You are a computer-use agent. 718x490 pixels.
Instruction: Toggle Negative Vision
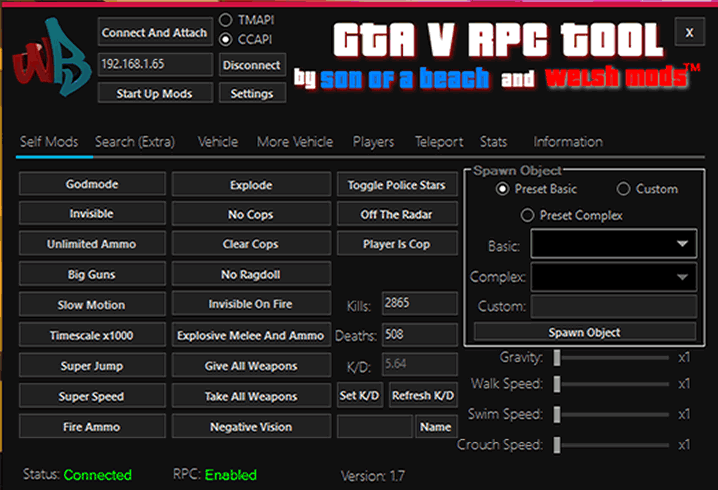tap(251, 427)
